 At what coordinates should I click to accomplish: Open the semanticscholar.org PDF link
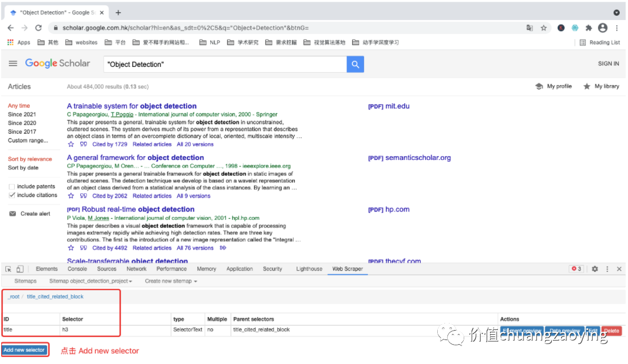click(409, 158)
